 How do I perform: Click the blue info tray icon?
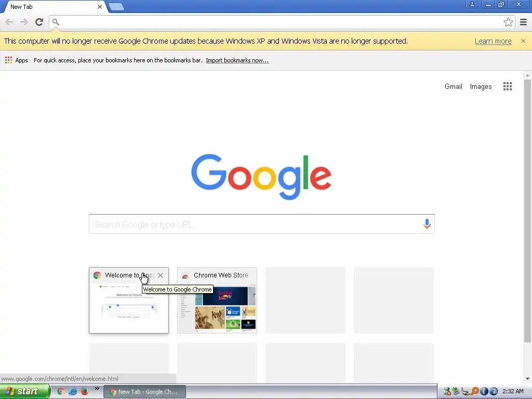pyautogui.click(x=484, y=392)
